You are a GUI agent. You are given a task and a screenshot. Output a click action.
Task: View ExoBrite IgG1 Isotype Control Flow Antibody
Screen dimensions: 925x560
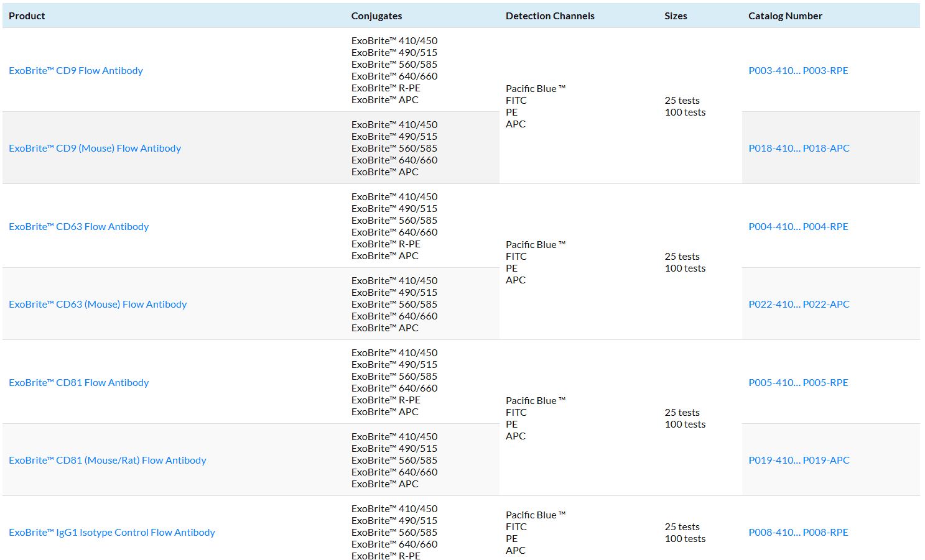click(112, 533)
